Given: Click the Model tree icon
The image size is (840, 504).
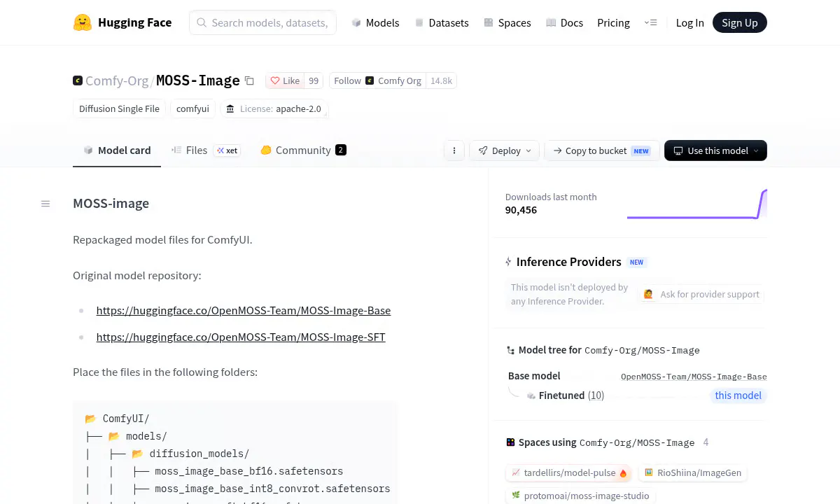Looking at the screenshot, I should pyautogui.click(x=511, y=350).
